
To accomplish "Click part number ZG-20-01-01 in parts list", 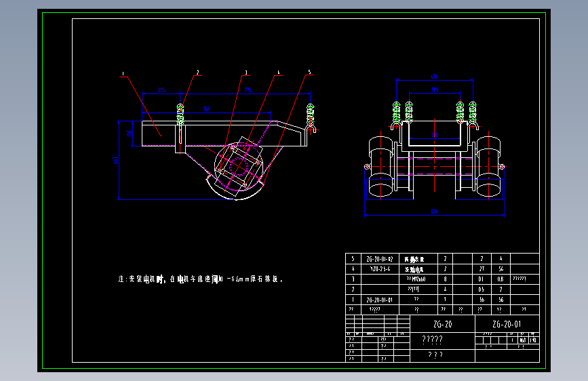I will tap(380, 300).
